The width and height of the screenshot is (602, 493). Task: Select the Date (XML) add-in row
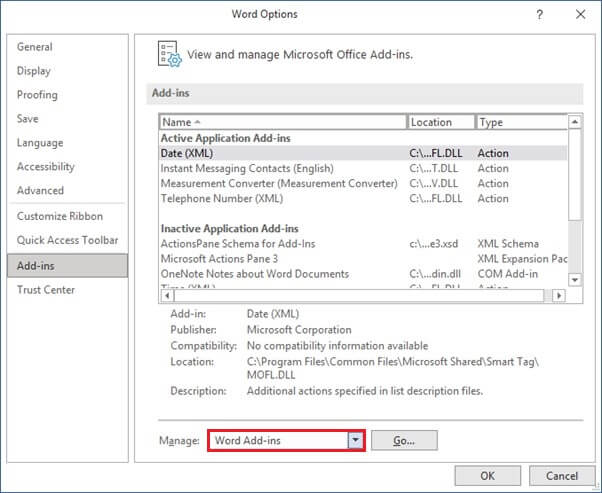pos(363,153)
